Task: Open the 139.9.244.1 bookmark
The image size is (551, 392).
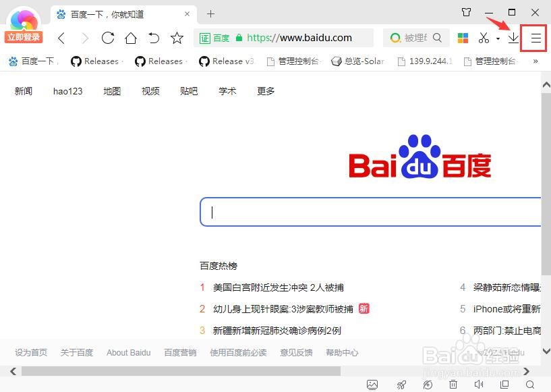Action: [x=425, y=61]
